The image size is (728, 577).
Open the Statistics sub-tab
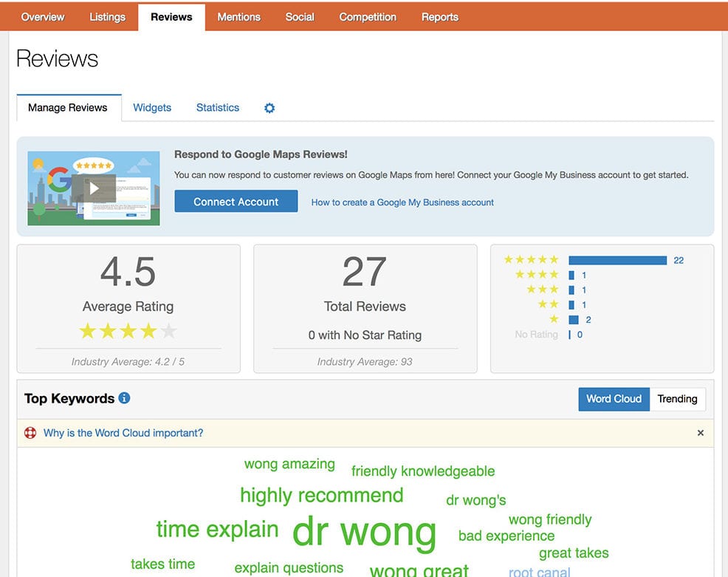coord(217,108)
